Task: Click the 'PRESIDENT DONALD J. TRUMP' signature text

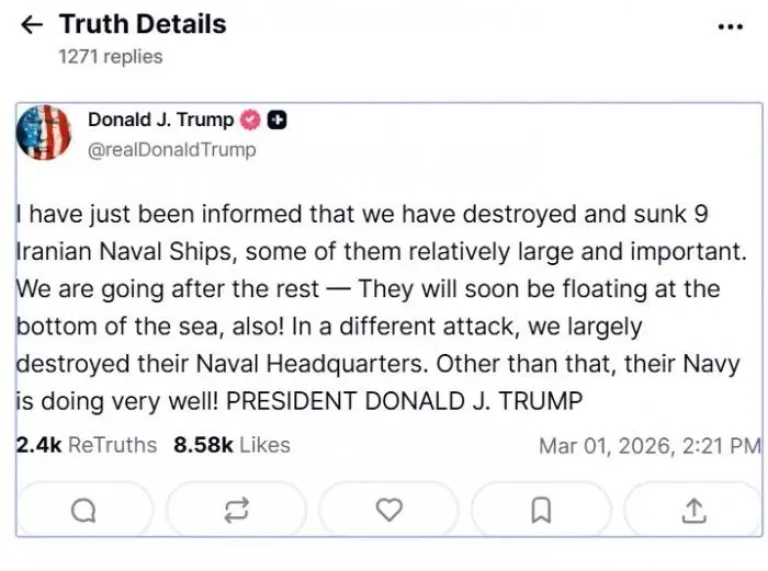Action: pos(404,402)
